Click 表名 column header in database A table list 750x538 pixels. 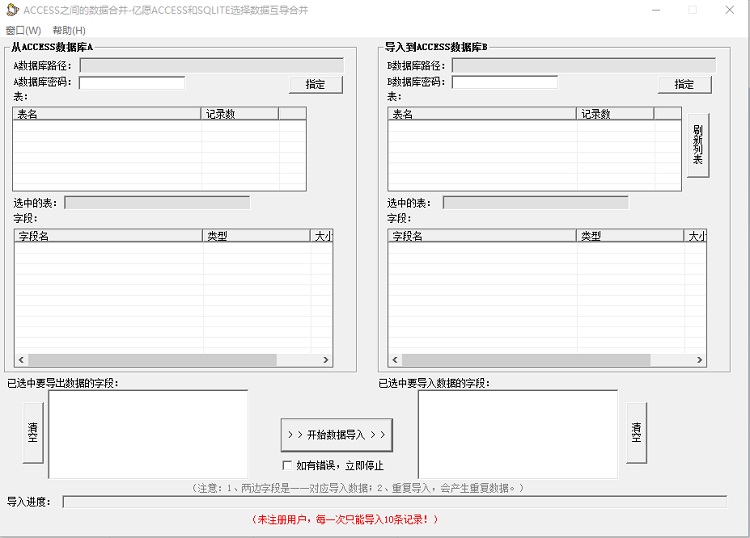tap(107, 114)
